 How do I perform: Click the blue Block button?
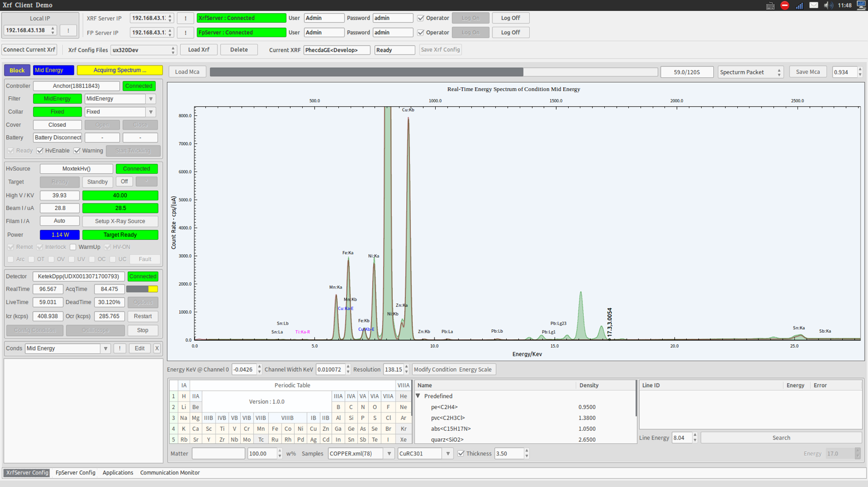click(17, 71)
